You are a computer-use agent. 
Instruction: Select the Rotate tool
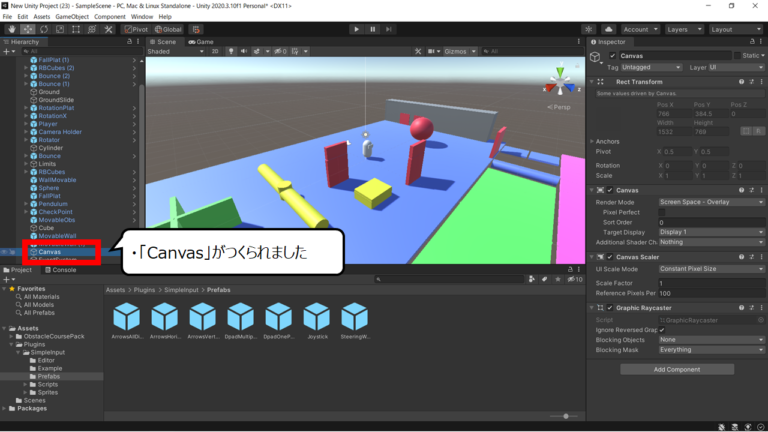[x=43, y=29]
